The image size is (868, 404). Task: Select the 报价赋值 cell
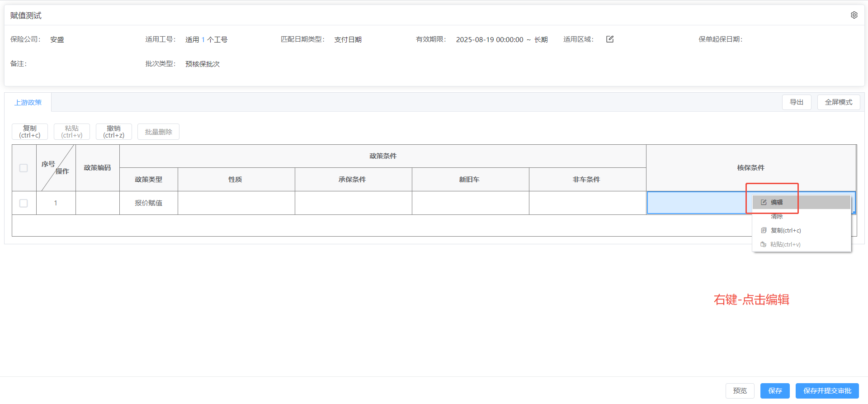pyautogui.click(x=149, y=203)
